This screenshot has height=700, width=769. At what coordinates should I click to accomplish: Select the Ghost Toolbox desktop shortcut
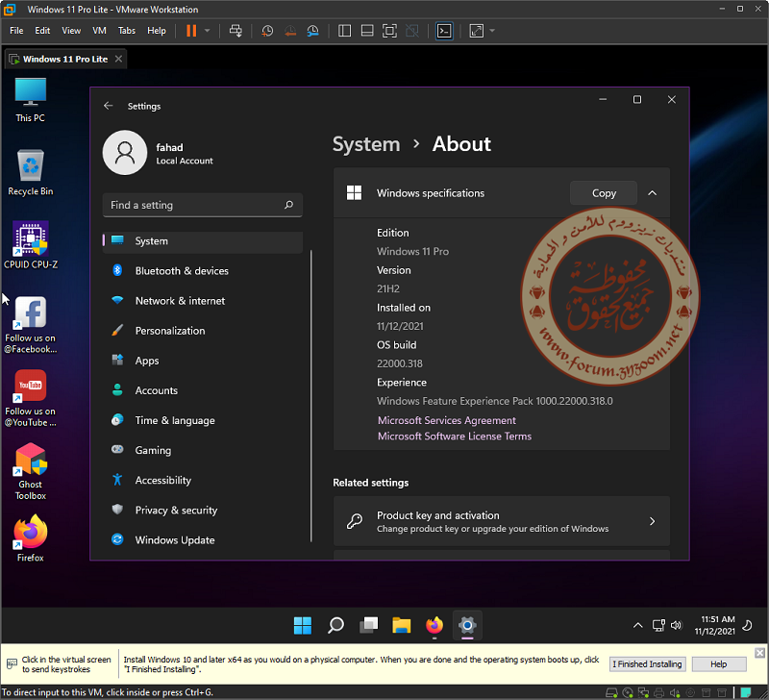tap(31, 471)
